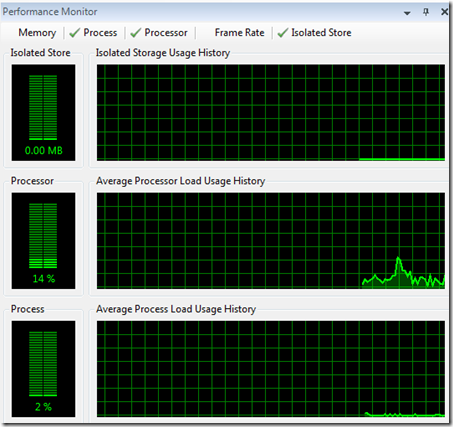Click the Process 2 % gauge
The width and height of the screenshot is (453, 427).
43,369
